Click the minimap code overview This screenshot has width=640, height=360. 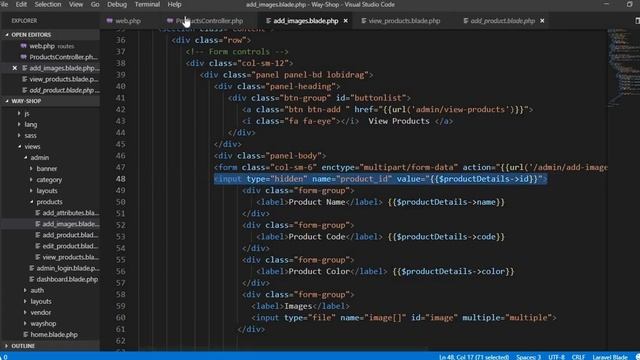pos(623,67)
